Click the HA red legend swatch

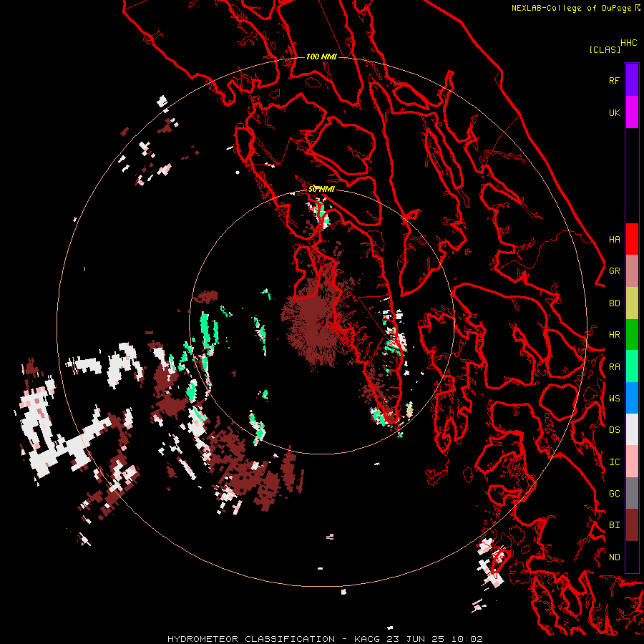pyautogui.click(x=632, y=239)
